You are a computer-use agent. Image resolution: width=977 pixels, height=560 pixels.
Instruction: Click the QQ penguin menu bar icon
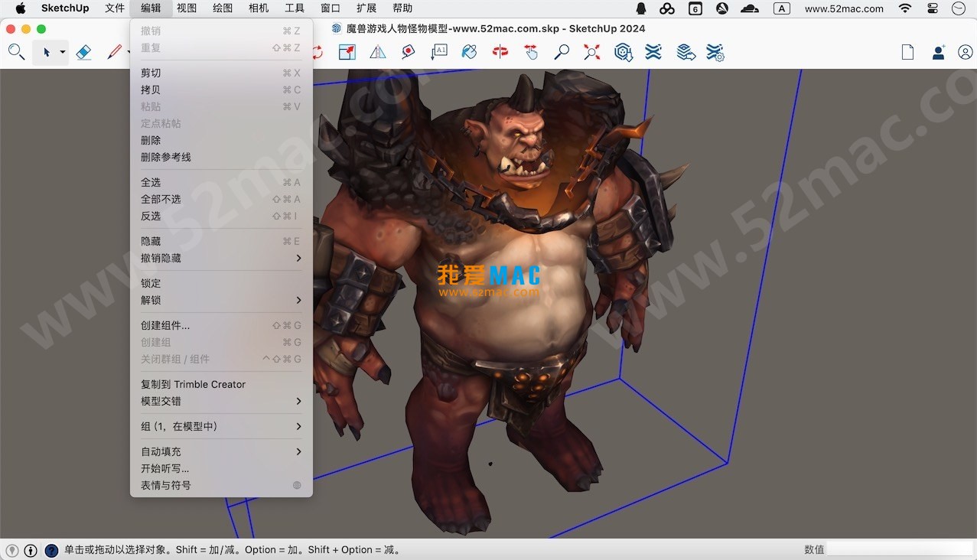point(641,8)
